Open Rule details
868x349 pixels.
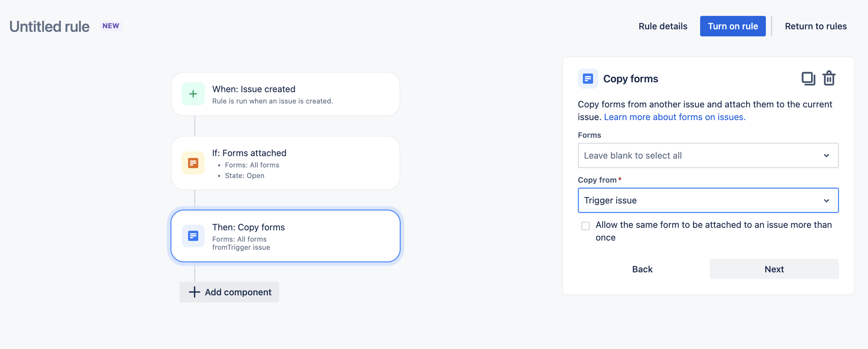663,26
